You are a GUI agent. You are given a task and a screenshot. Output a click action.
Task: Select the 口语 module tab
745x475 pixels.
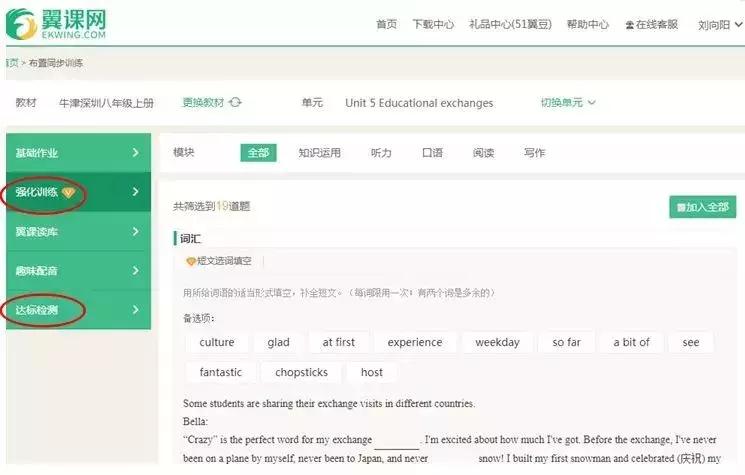click(432, 152)
